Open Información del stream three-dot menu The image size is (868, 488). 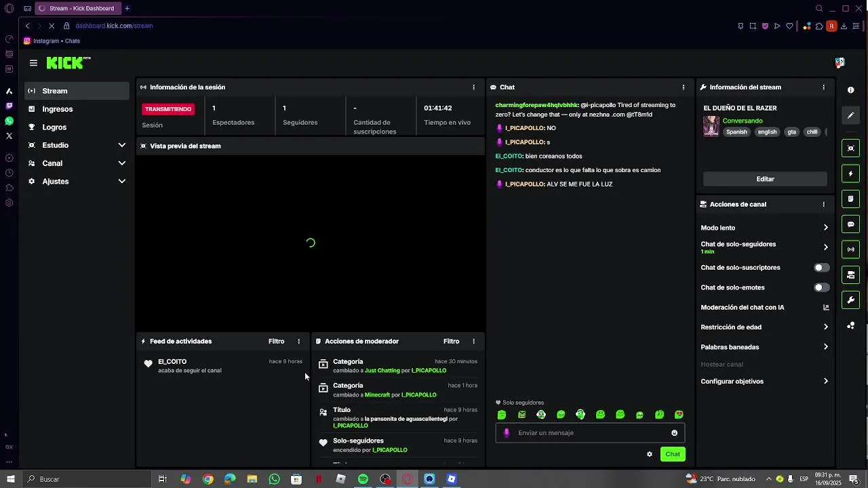pyautogui.click(x=823, y=87)
